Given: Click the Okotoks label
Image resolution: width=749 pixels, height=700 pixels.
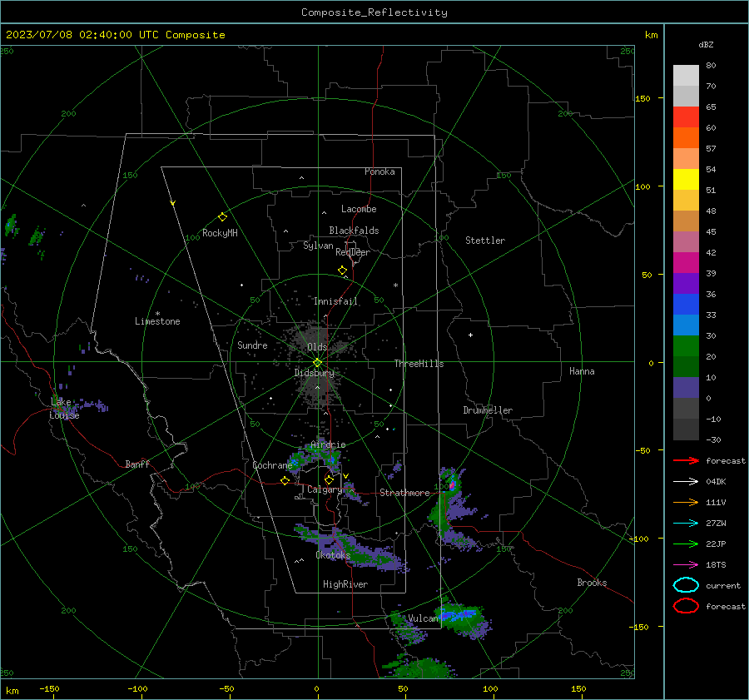Looking at the screenshot, I should point(333,555).
